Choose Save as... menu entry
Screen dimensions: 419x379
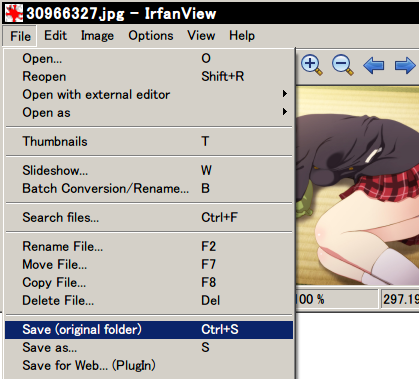pos(149,347)
